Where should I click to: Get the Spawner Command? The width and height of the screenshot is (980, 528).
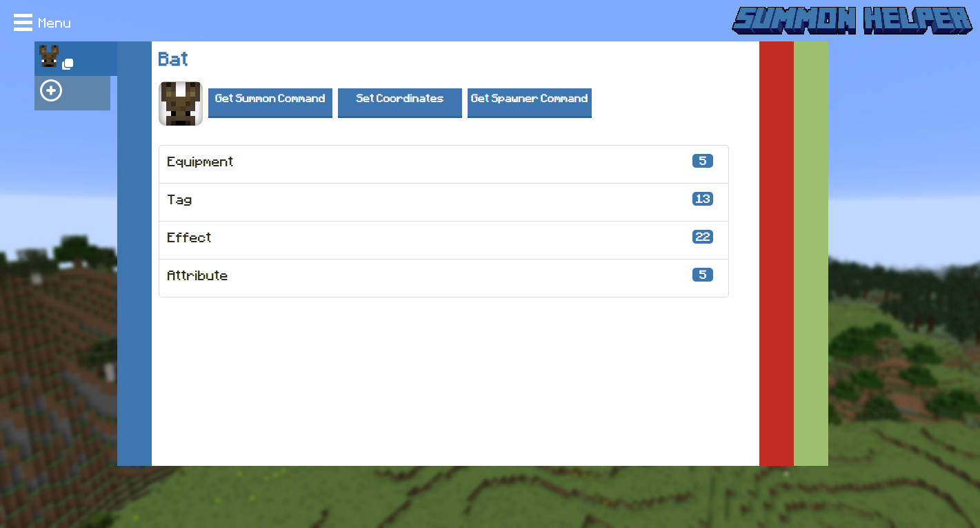[530, 103]
